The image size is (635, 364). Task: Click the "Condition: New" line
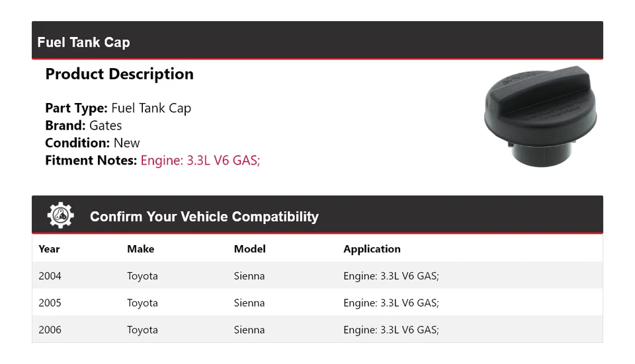tap(93, 143)
